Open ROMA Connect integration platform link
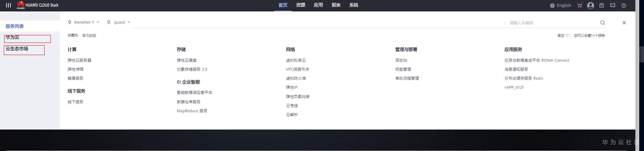The height and width of the screenshot is (151, 644). click(x=537, y=60)
